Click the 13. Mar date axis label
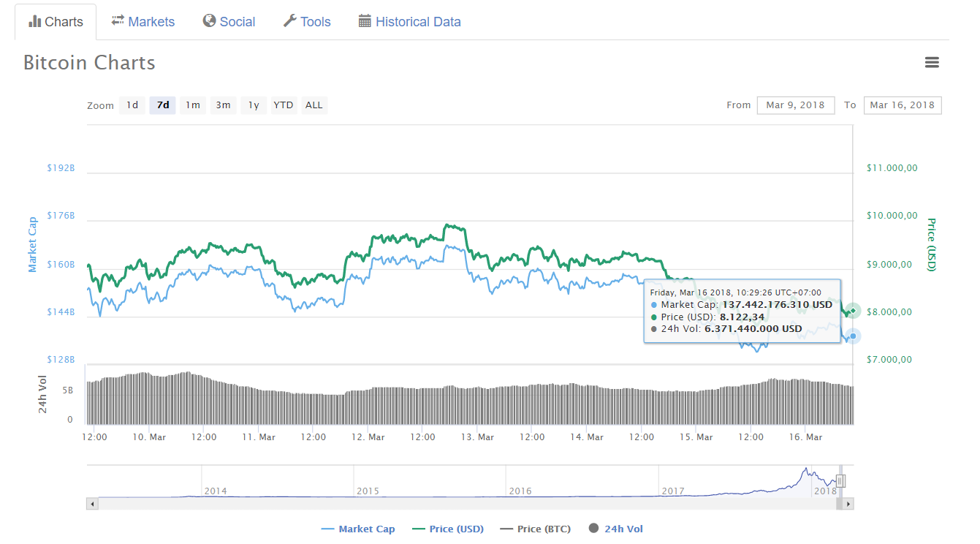This screenshot has height=544, width=980. [x=477, y=437]
